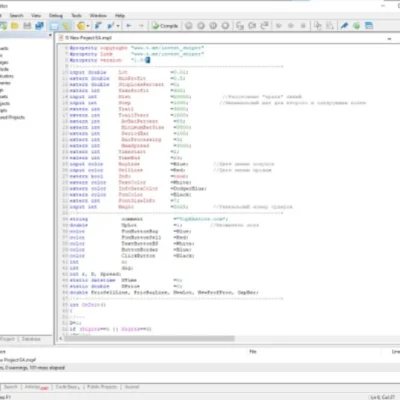Click the '=White;' value on line 28
The image size is (400, 400).
pos(181,182)
